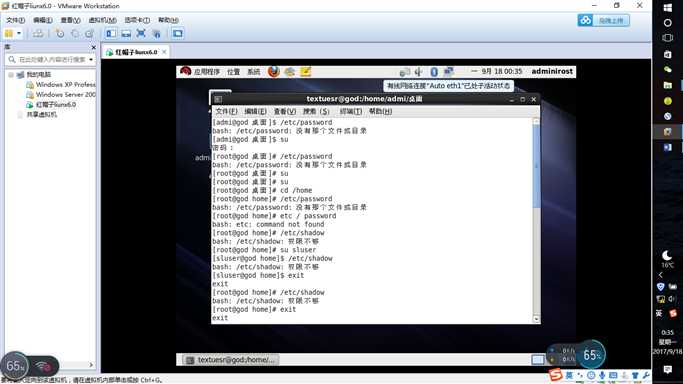Launch Firefox from the GNOME panel
Viewport: 683px width, 384px height.
tap(274, 71)
